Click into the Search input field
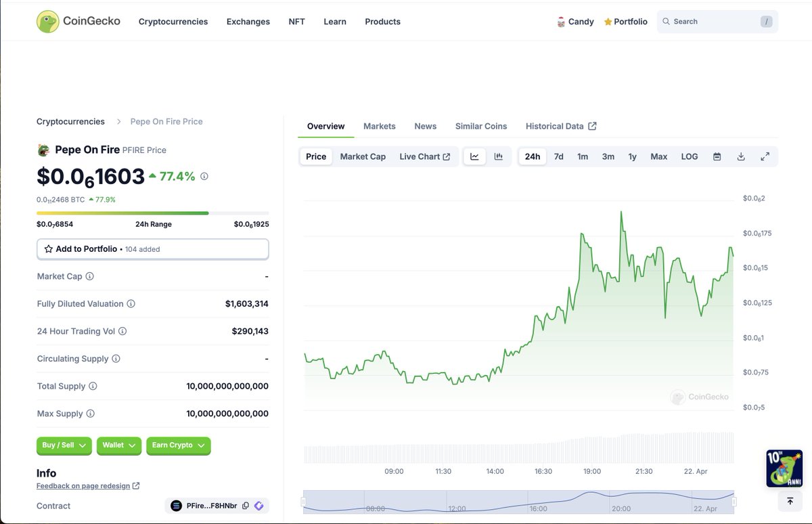Viewport: 812px width, 524px height. [x=717, y=22]
